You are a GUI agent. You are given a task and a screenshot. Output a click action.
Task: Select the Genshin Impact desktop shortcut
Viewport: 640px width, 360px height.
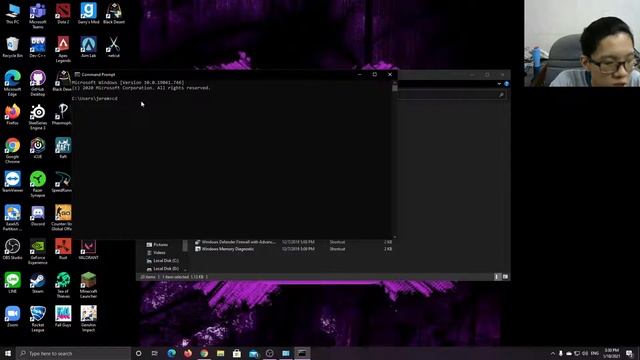click(x=89, y=319)
